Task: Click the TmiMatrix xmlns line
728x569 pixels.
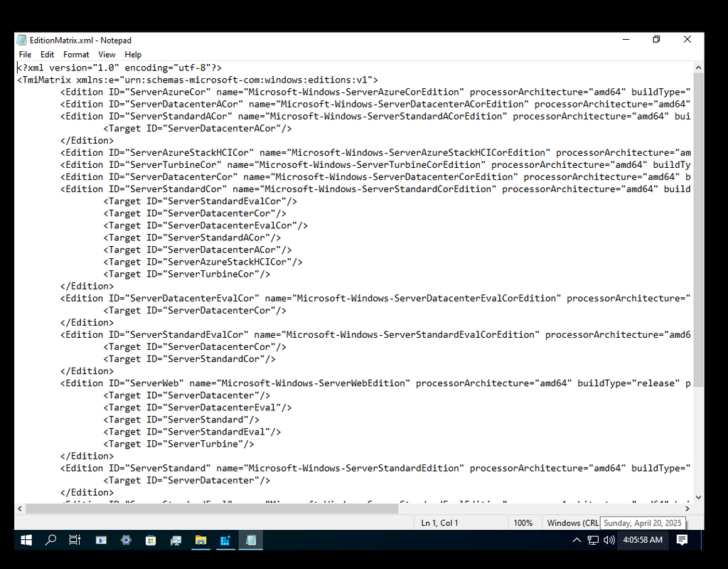Action: 198,80
